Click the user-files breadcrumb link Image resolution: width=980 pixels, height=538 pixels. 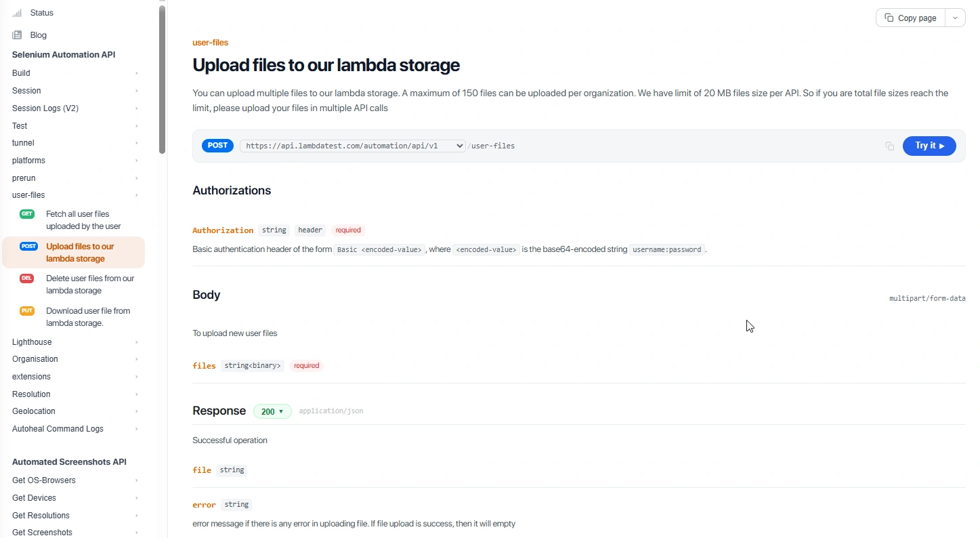[x=211, y=43]
